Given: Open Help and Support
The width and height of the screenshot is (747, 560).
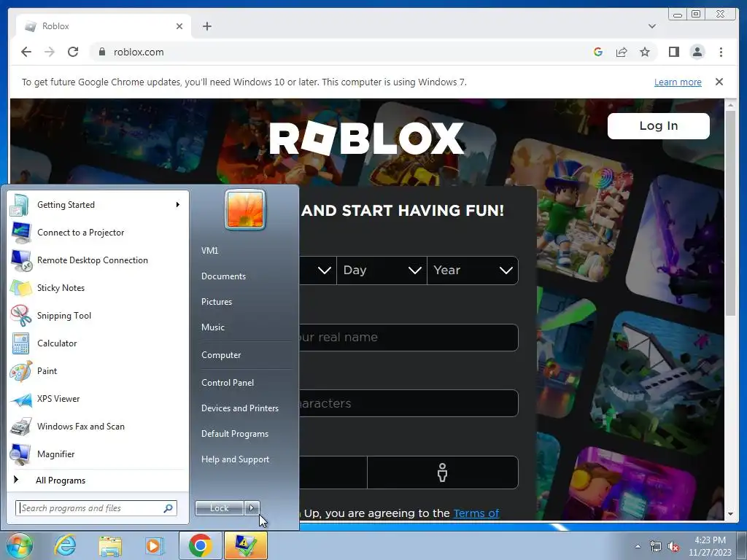Looking at the screenshot, I should [236, 459].
